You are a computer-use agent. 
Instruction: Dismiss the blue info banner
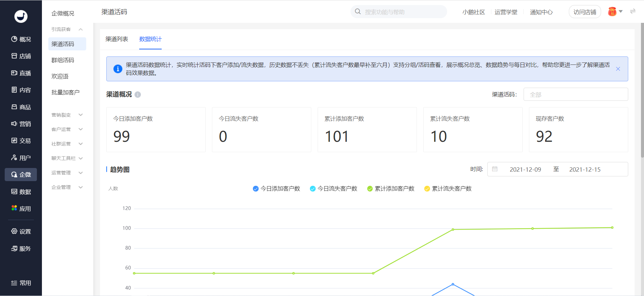point(618,69)
